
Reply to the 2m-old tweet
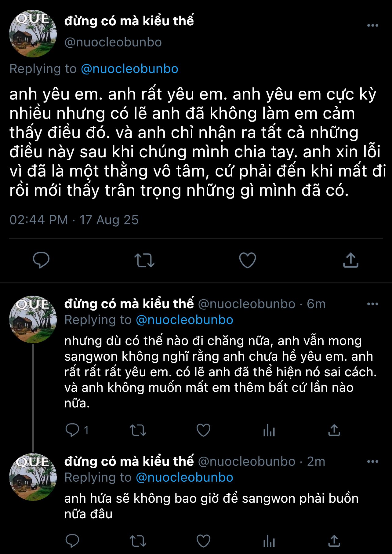[73, 541]
